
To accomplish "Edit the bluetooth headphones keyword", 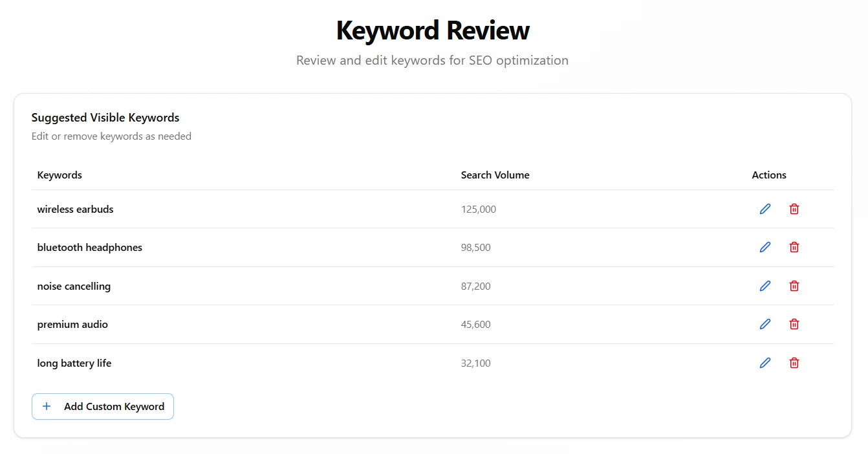I will click(x=765, y=247).
